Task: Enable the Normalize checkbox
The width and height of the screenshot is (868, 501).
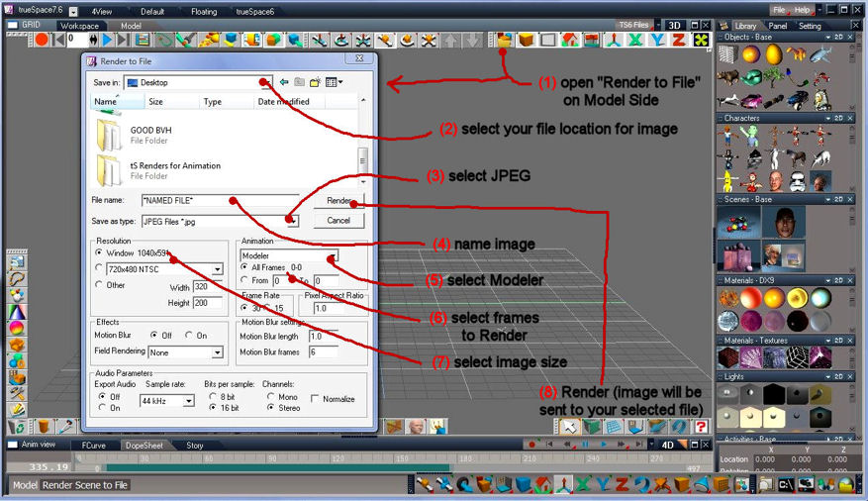Action: (x=315, y=399)
